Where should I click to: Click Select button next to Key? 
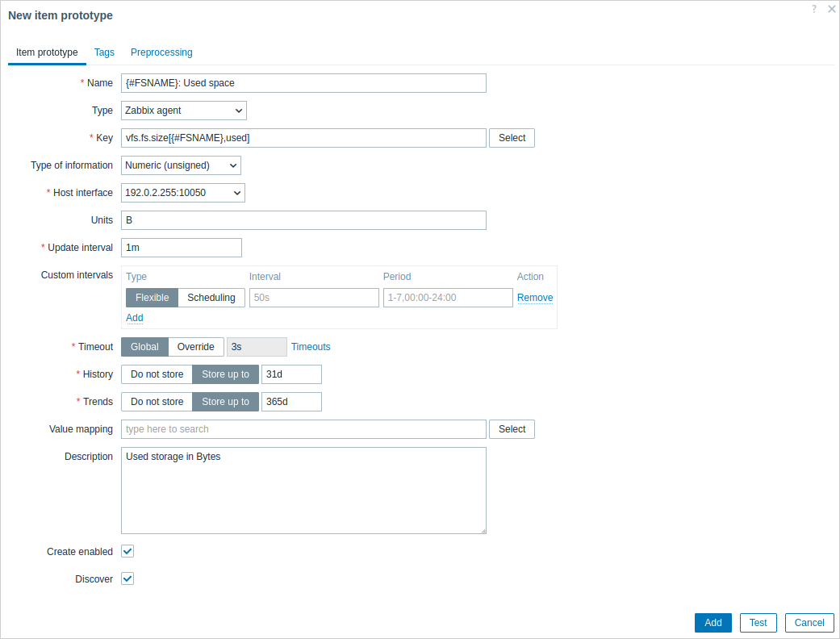pyautogui.click(x=512, y=138)
